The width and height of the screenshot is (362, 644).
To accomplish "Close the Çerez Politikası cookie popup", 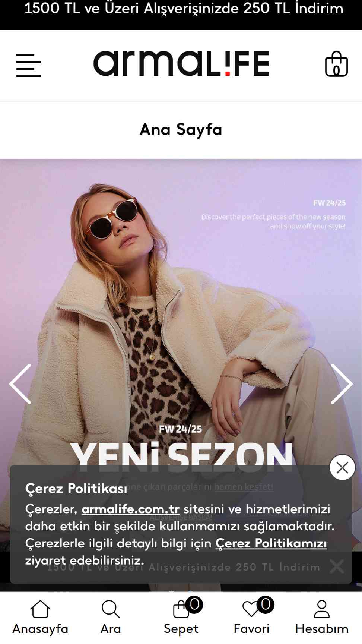I will [342, 467].
